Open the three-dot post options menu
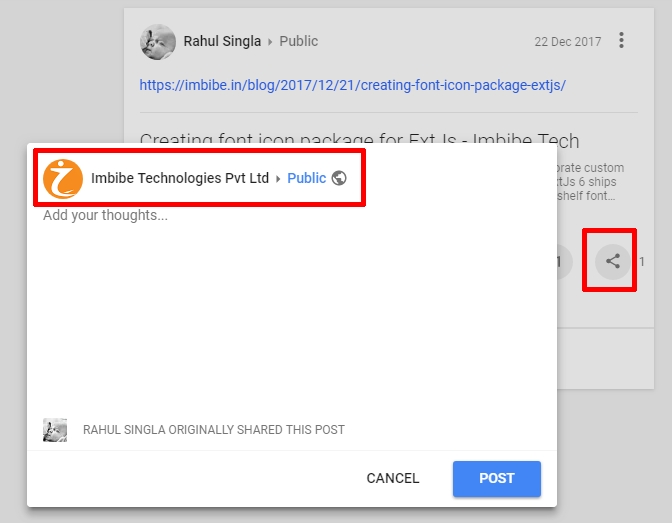This screenshot has width=672, height=523. coord(622,41)
